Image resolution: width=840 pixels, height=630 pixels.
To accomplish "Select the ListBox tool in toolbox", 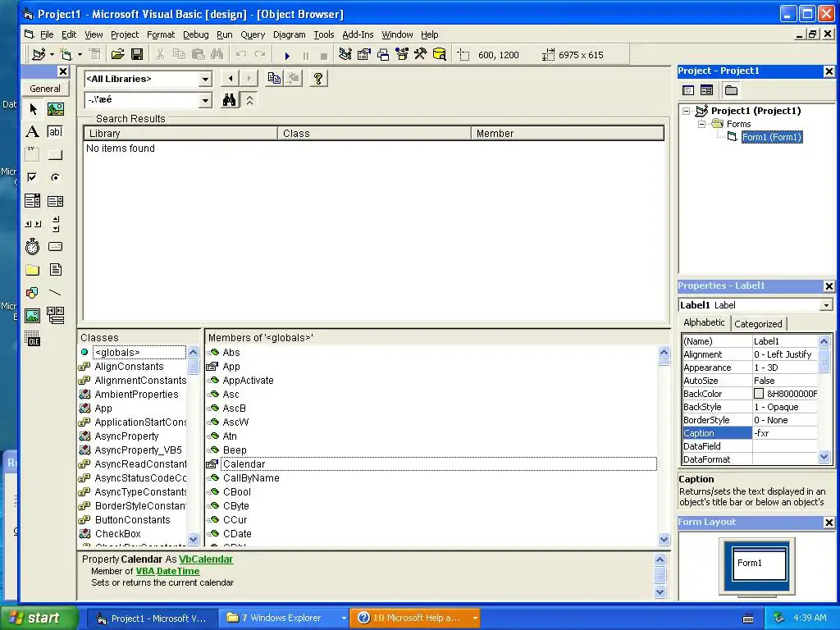I will pyautogui.click(x=55, y=201).
